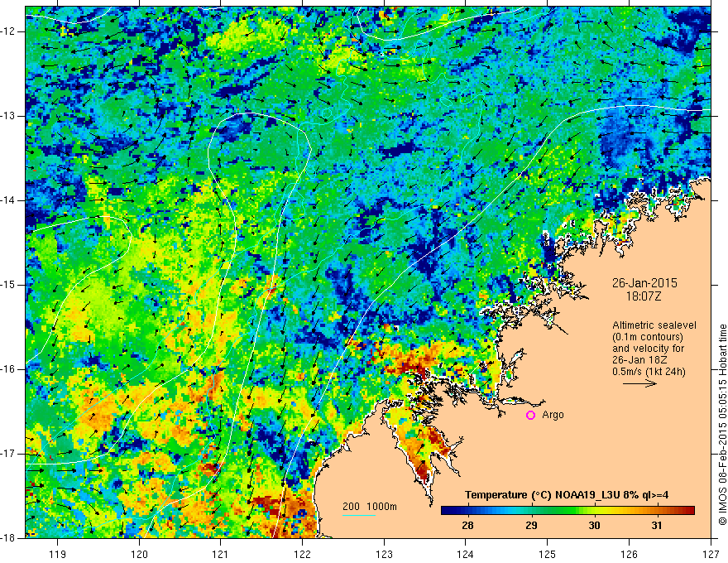Click the 31 color bar tick label

pos(657,526)
